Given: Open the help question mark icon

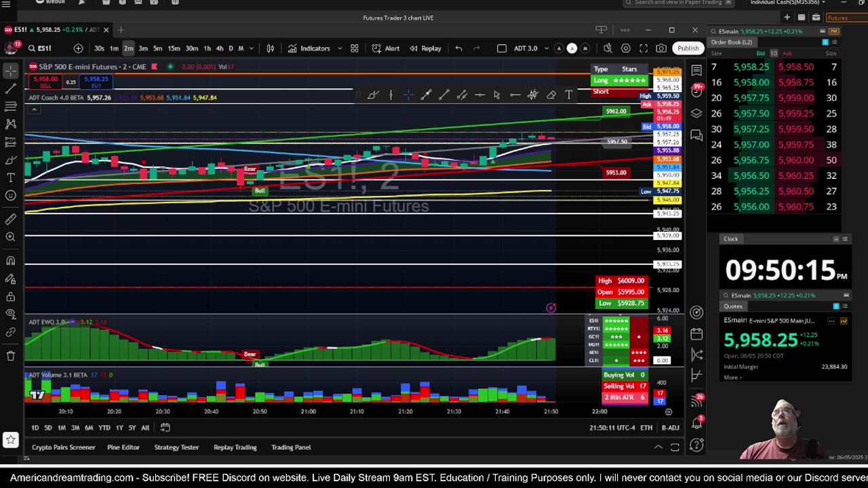Looking at the screenshot, I should coord(696,445).
